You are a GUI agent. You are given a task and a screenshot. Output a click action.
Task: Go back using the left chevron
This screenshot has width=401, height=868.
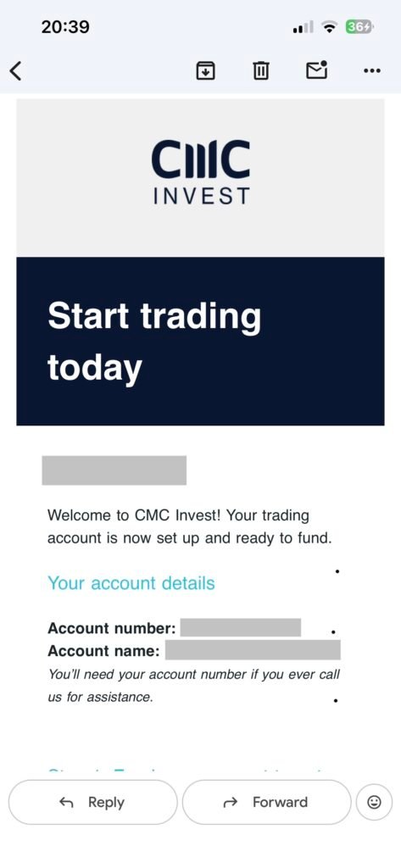coord(16,70)
